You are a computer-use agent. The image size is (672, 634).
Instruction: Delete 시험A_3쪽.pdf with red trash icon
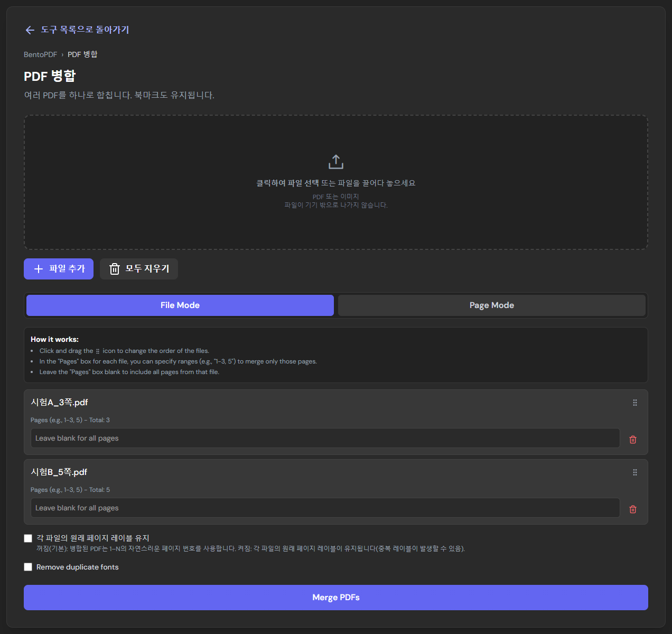633,440
